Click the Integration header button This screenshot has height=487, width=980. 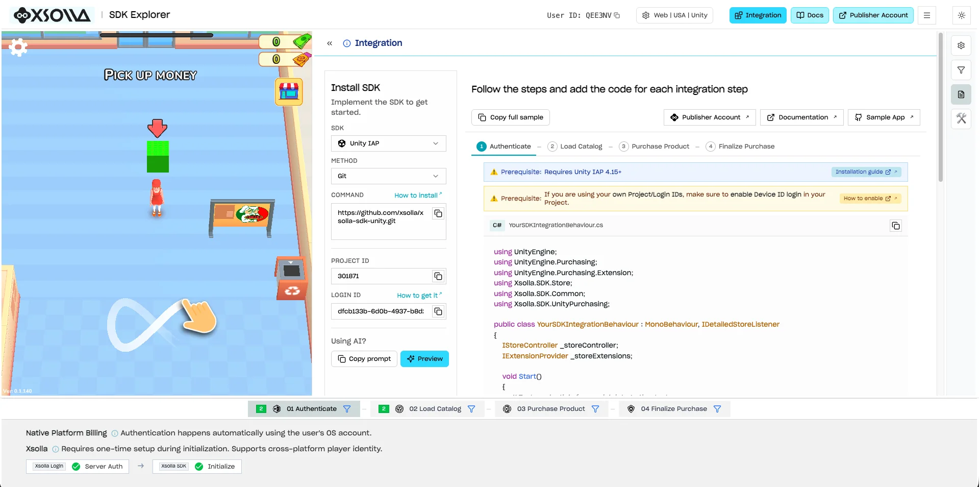pyautogui.click(x=758, y=15)
